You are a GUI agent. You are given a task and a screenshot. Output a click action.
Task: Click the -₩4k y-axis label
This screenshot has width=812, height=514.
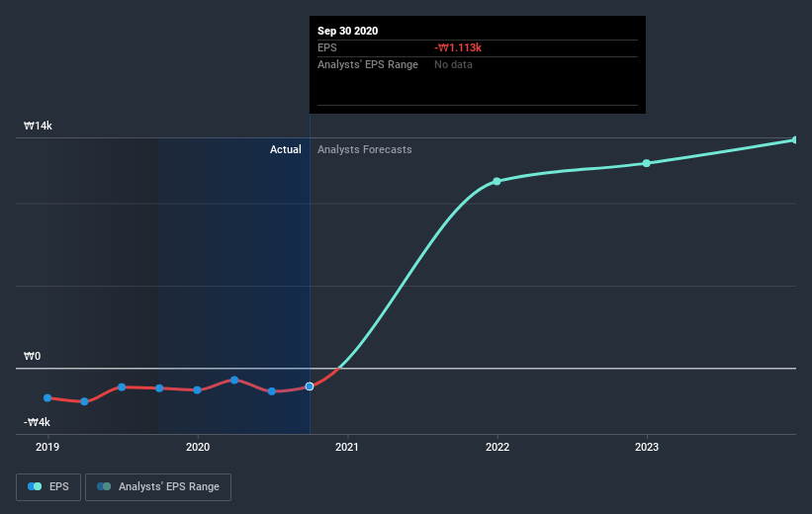point(37,422)
